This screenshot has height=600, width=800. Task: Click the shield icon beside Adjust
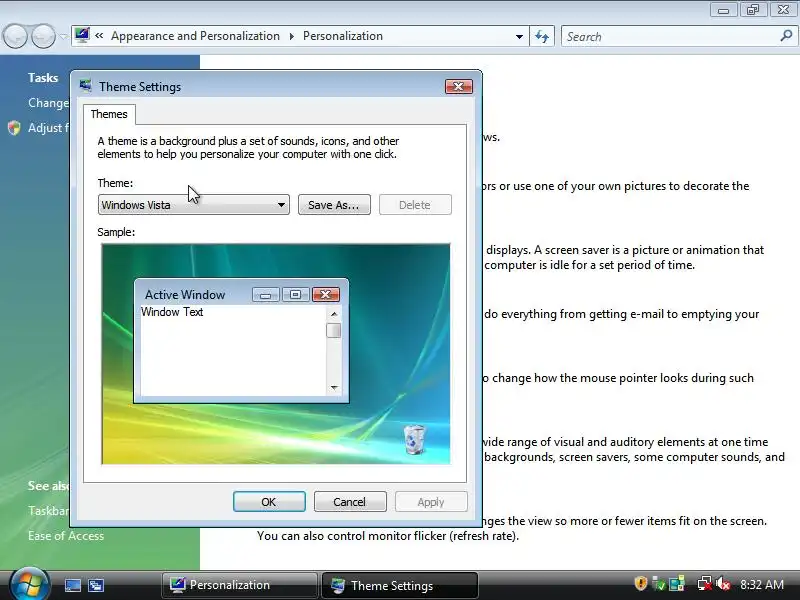pyautogui.click(x=14, y=128)
